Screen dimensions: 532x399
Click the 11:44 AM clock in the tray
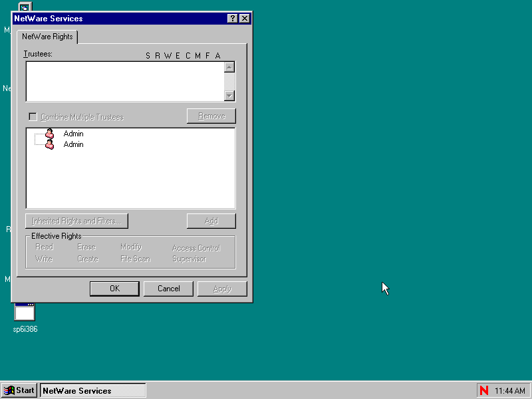pos(510,391)
